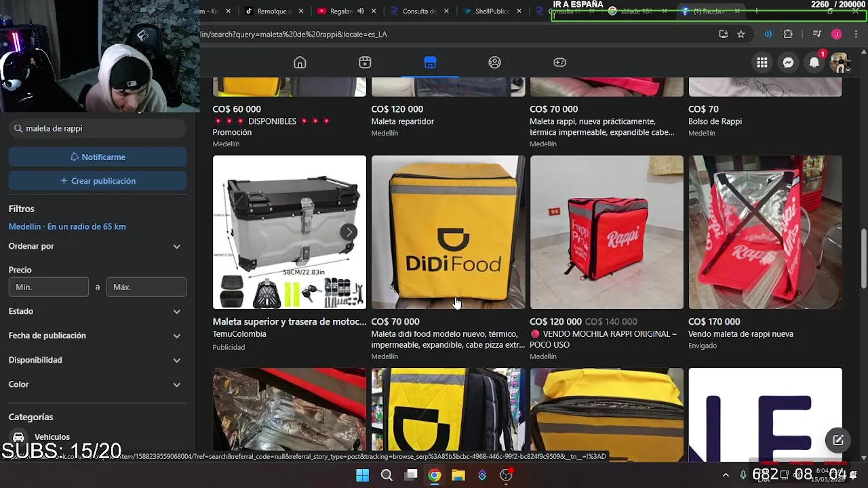868x488 pixels.
Task: Open Chrome media control icon
Action: click(x=817, y=34)
